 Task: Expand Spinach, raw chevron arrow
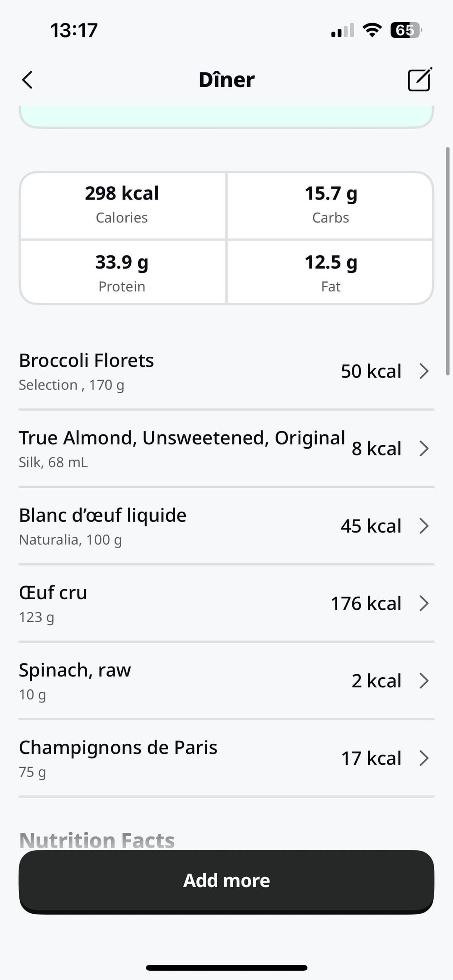(424, 681)
